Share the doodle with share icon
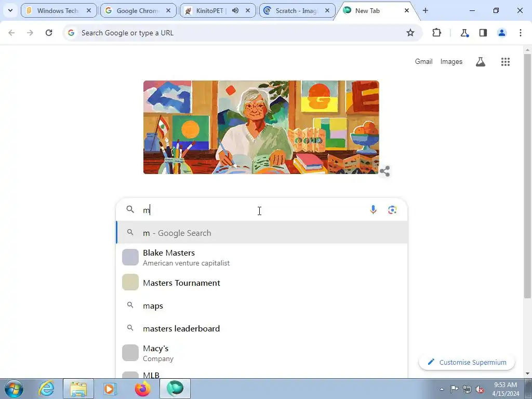This screenshot has width=532, height=399. click(x=385, y=171)
